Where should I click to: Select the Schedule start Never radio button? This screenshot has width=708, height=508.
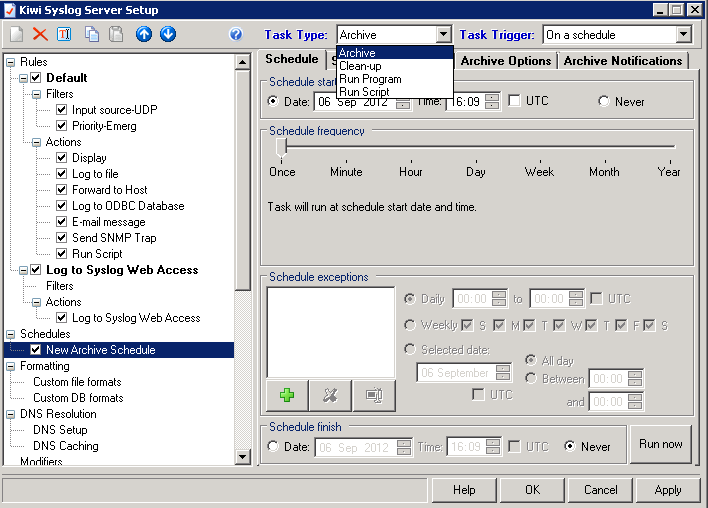(604, 101)
